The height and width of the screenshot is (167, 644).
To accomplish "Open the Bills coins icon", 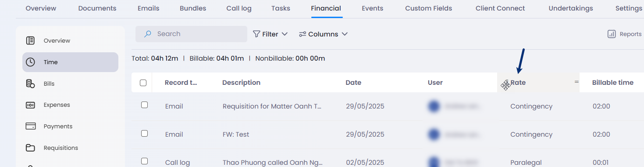I will [30, 83].
